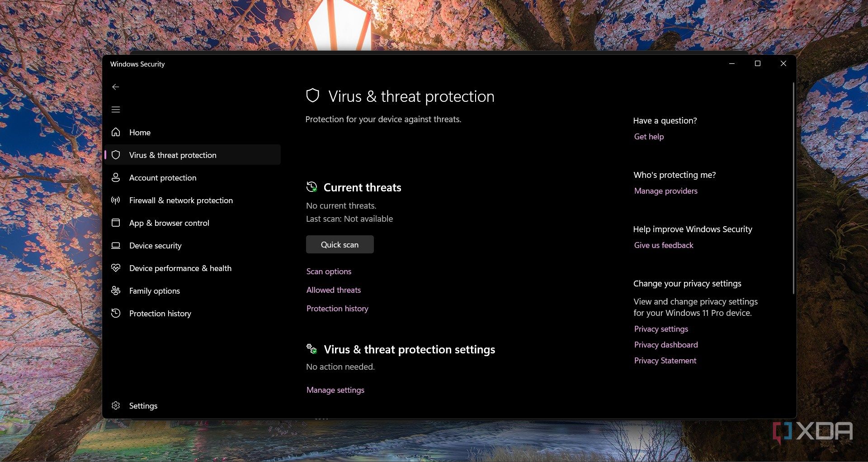The height and width of the screenshot is (462, 868).
Task: Click the Home house icon
Action: (116, 132)
